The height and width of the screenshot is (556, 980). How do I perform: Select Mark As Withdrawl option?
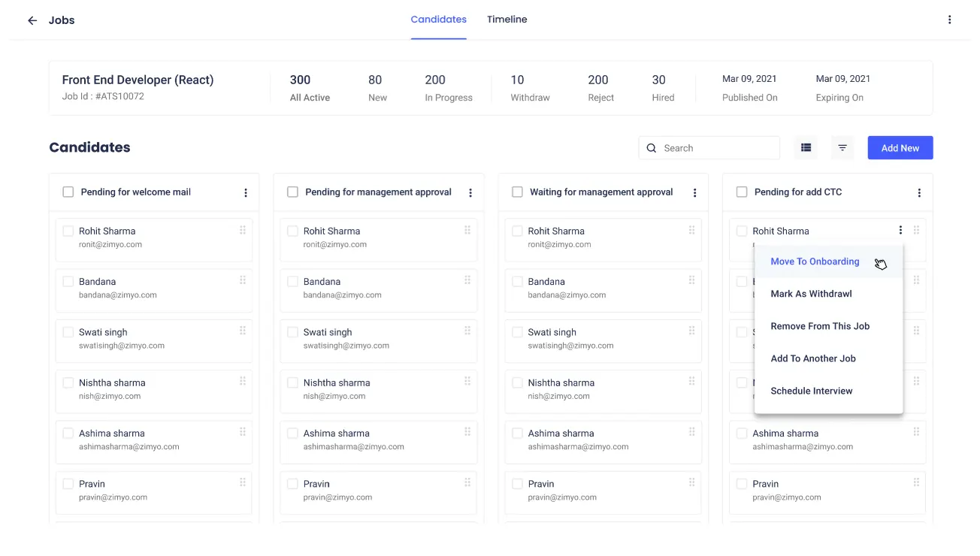click(x=828, y=294)
